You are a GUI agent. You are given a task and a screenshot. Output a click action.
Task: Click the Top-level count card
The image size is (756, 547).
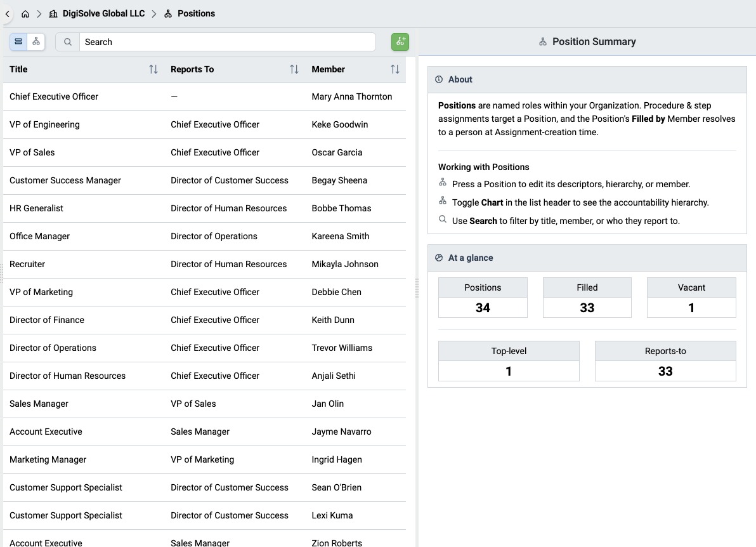(509, 361)
